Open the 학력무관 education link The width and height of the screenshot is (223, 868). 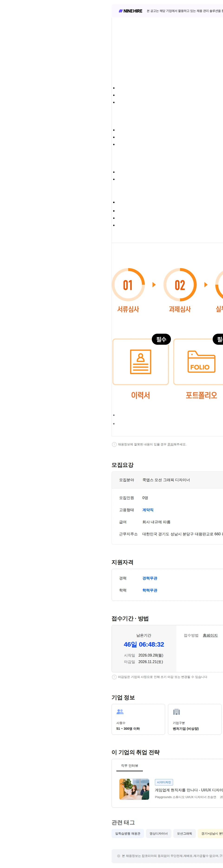[150, 590]
